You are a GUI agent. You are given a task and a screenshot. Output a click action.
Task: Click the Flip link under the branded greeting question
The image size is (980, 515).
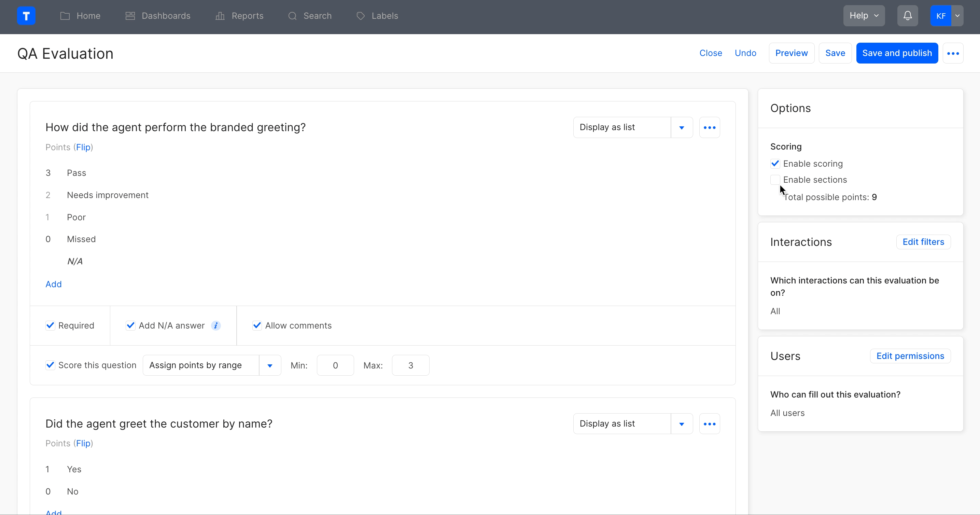83,147
